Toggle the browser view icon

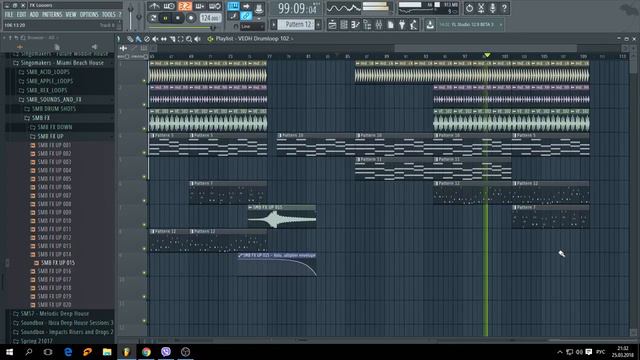pos(367,25)
